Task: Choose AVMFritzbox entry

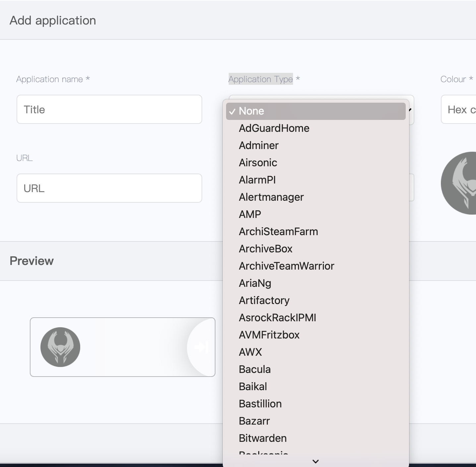Action: pyautogui.click(x=316, y=335)
